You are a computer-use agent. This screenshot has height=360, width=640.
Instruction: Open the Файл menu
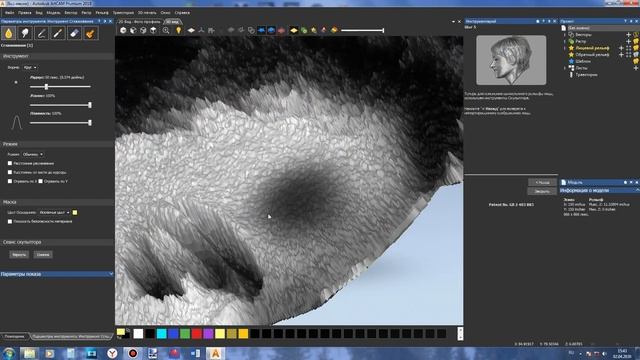tap(9, 13)
